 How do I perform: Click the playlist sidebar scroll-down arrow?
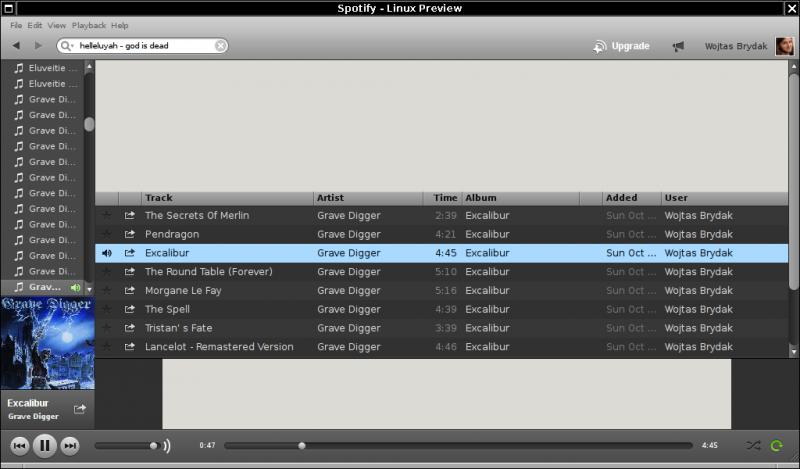89,288
